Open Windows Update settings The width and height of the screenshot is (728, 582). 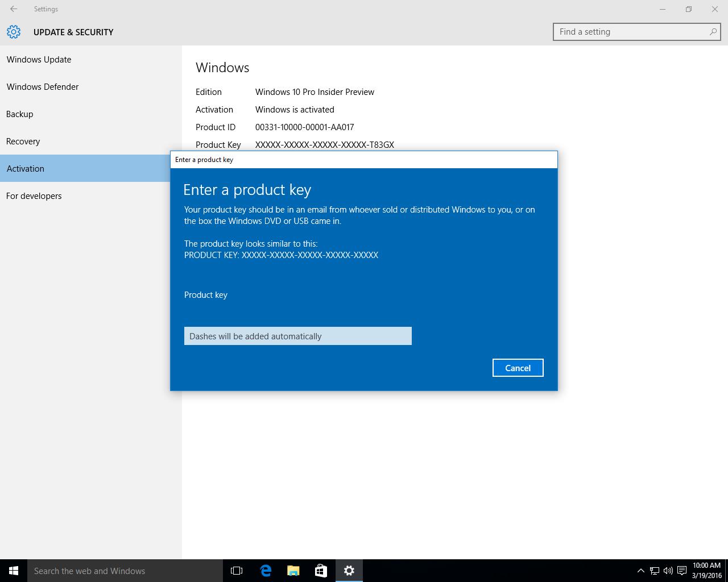click(x=91, y=59)
